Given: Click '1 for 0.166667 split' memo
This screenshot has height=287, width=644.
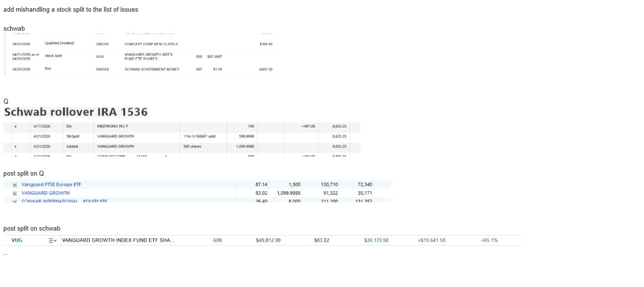Looking at the screenshot, I should click(x=200, y=137).
